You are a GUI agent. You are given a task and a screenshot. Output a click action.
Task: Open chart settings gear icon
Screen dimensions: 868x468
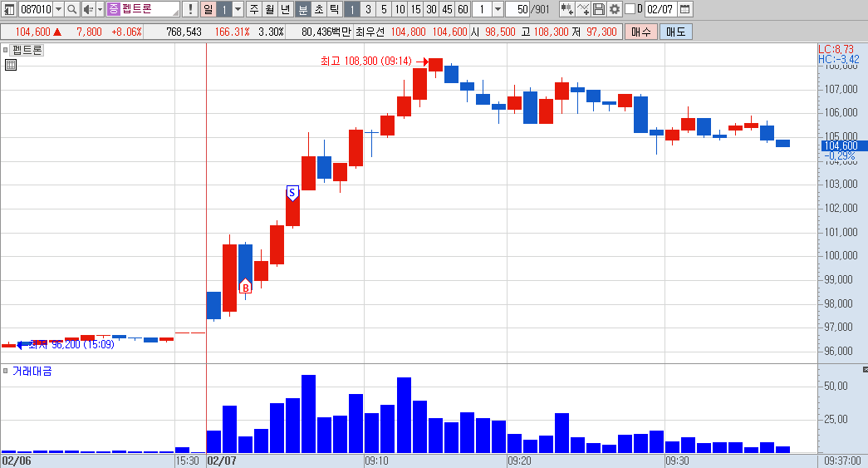coord(614,9)
